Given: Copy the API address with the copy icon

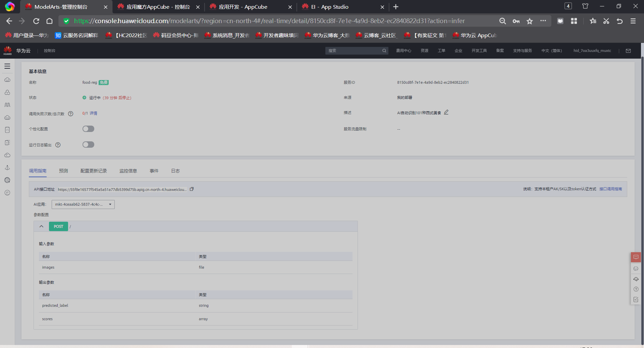Looking at the screenshot, I should (x=192, y=189).
